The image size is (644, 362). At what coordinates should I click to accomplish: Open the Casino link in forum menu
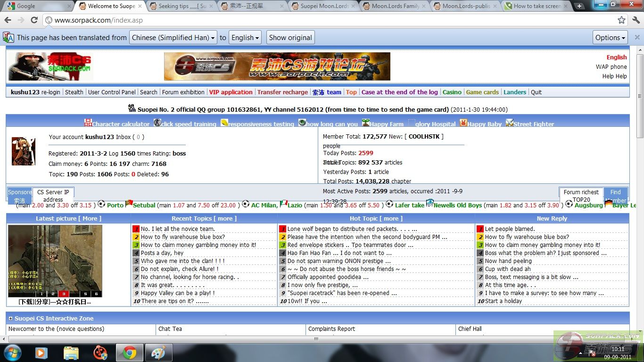pyautogui.click(x=452, y=92)
